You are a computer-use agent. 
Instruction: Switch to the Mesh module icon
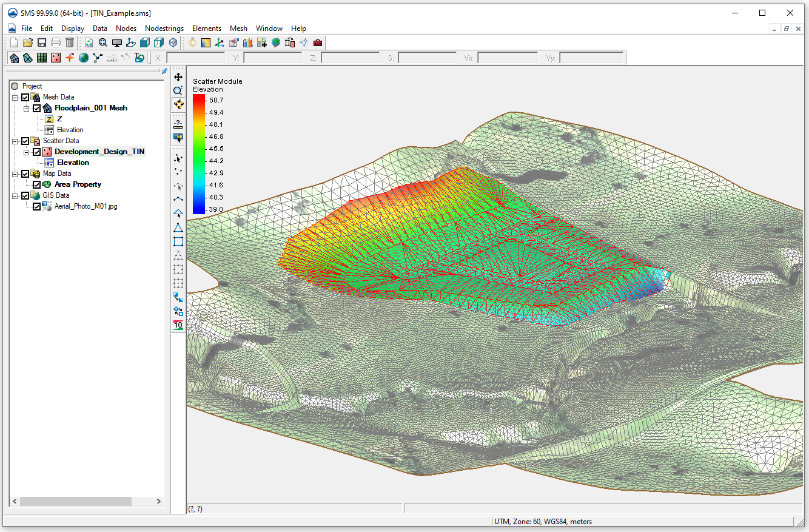tap(13, 57)
